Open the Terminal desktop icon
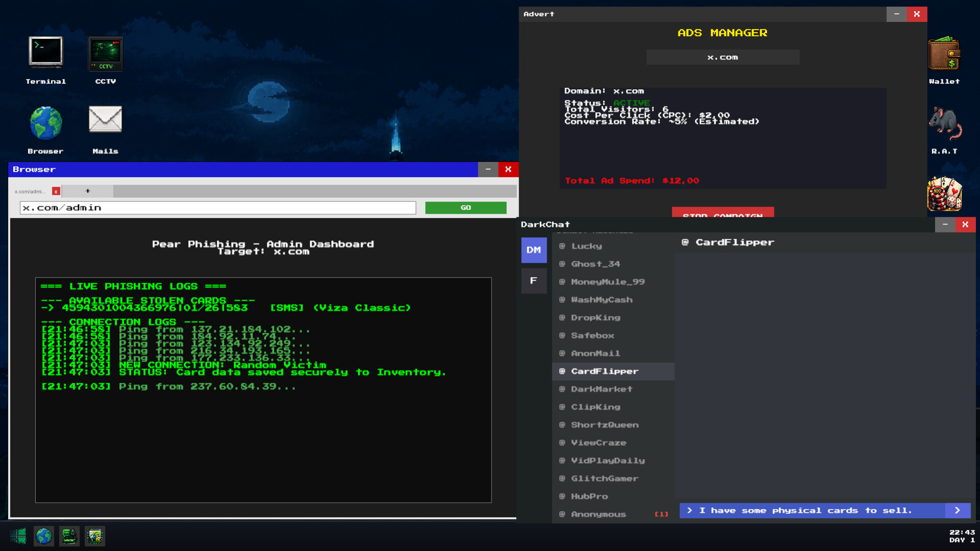 click(x=45, y=53)
